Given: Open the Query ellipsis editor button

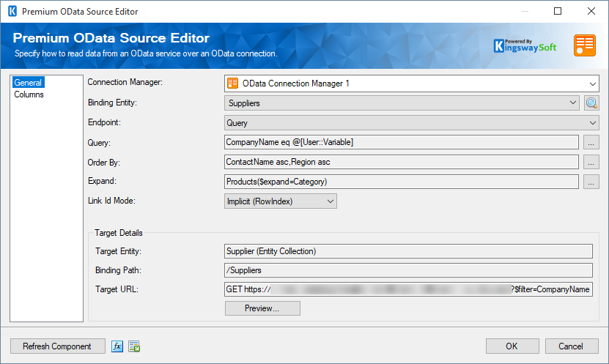Looking at the screenshot, I should [x=592, y=142].
